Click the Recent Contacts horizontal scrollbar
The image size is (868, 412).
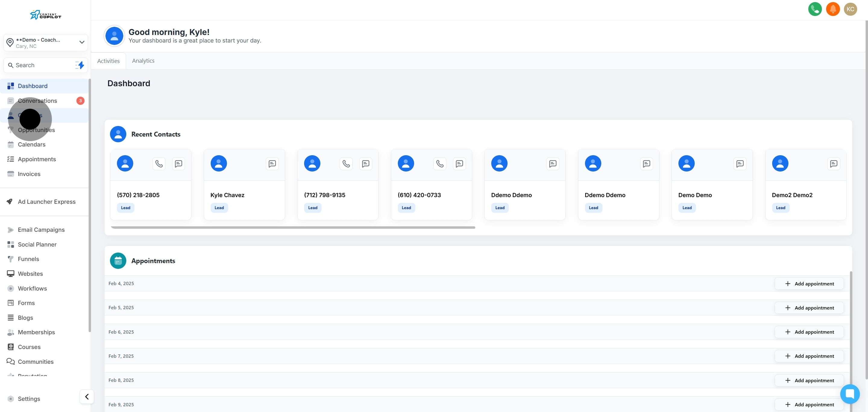[292, 227]
